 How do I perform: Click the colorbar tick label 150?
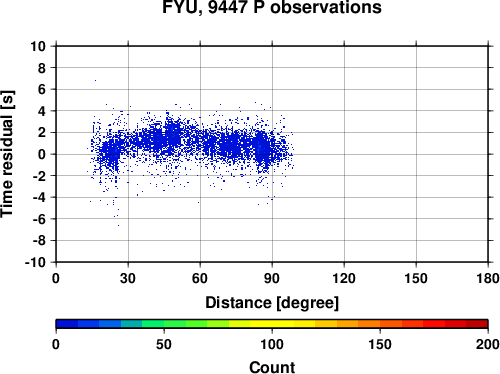[380, 344]
